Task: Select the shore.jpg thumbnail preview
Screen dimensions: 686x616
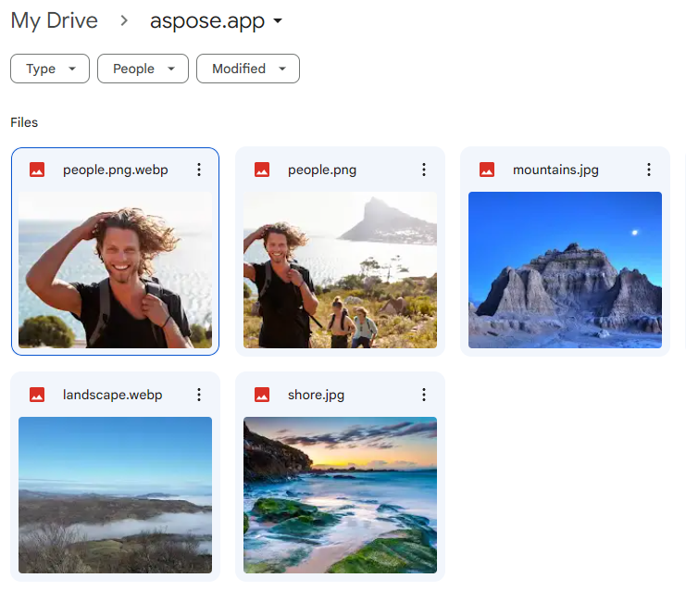Action: click(340, 495)
